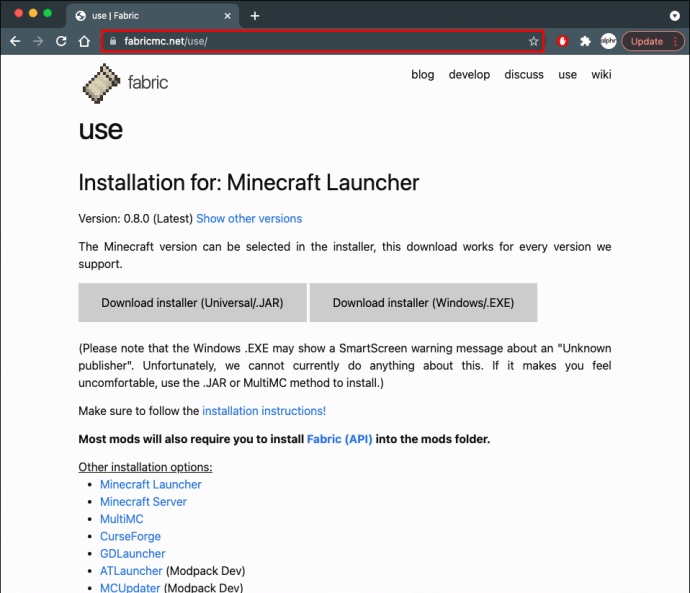This screenshot has height=593, width=690.
Task: Click the lock icon in address bar
Action: (x=113, y=41)
